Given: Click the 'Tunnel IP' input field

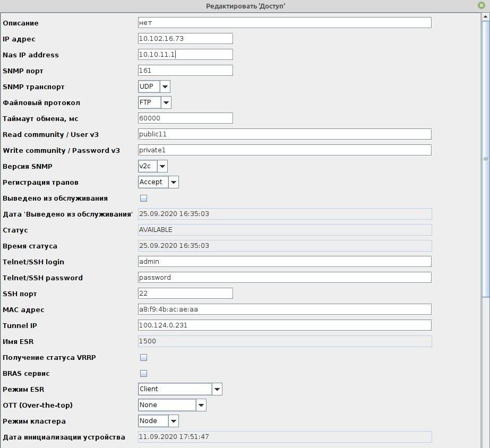Looking at the screenshot, I should click(284, 325).
